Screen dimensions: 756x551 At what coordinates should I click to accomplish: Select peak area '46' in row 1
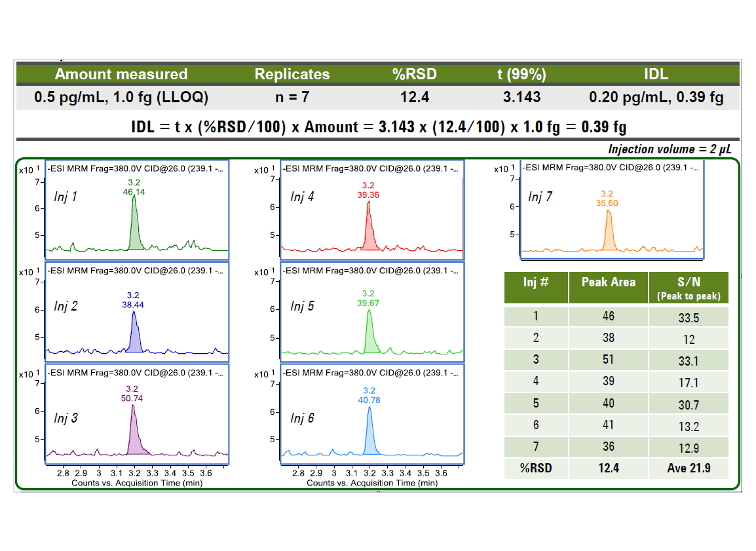609,316
